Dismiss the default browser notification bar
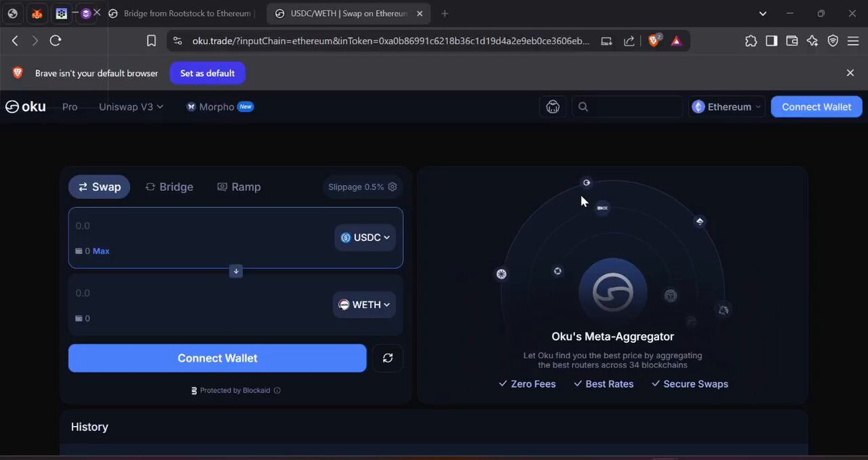The image size is (868, 460). [x=850, y=73]
